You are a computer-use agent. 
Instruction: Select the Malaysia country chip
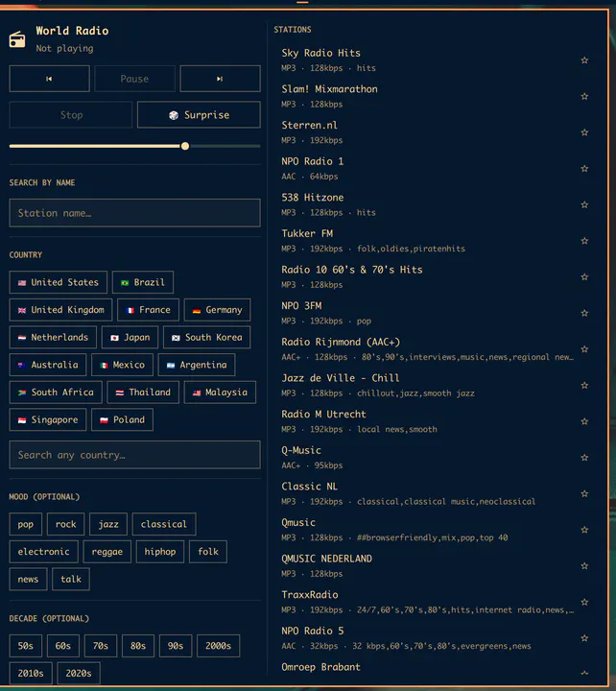(220, 393)
